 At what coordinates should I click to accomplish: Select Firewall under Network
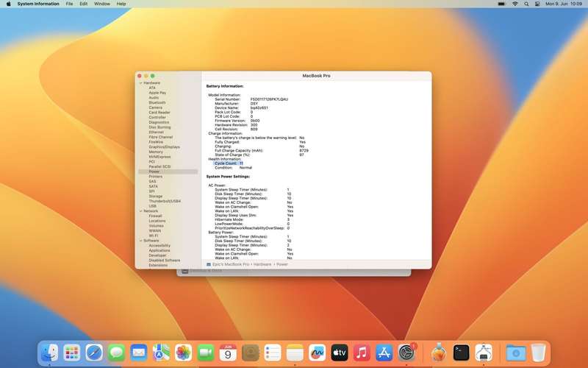155,216
